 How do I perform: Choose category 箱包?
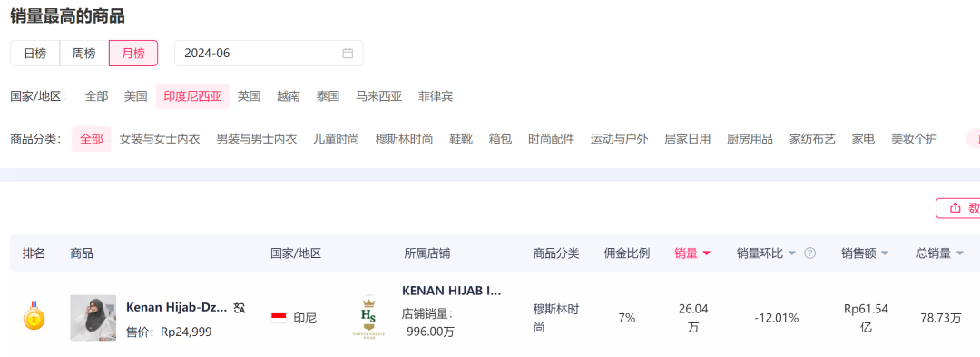500,139
